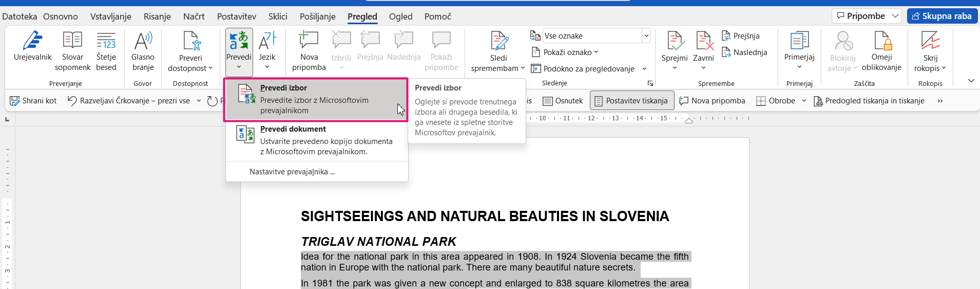Image resolution: width=980 pixels, height=289 pixels.
Task: Open Pripombe dropdown at top right
Action: (x=867, y=16)
